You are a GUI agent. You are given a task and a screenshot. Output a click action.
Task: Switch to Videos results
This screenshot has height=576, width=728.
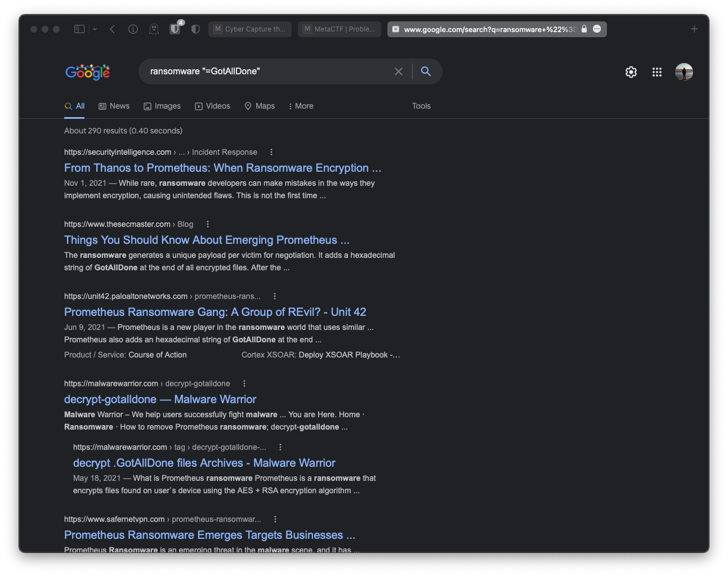click(x=213, y=106)
